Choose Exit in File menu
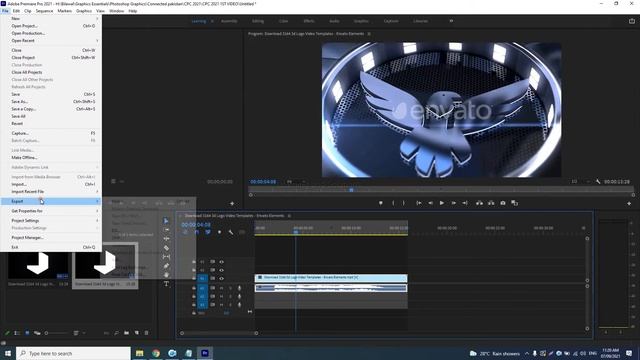Image resolution: width=640 pixels, height=360 pixels. 51,247
